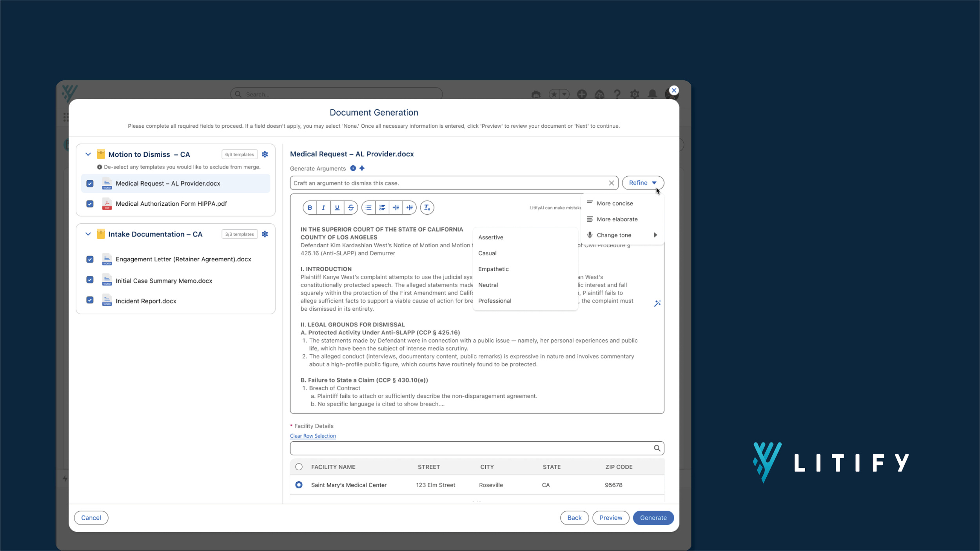Close the Document Generation modal

674,91
